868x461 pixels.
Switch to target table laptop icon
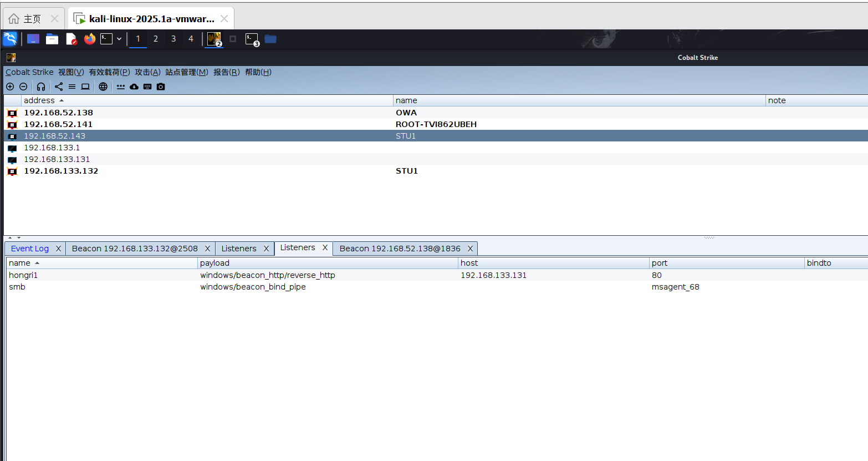click(x=85, y=87)
